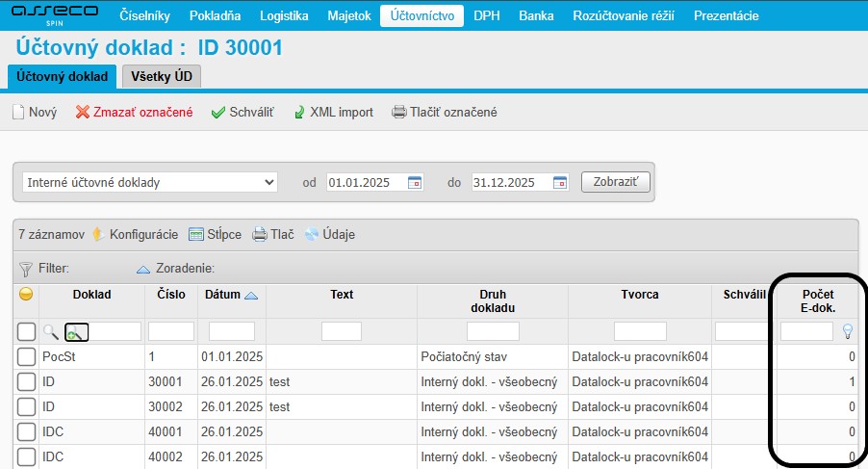Open the Logistika menu
The height and width of the screenshot is (469, 868).
(x=284, y=15)
